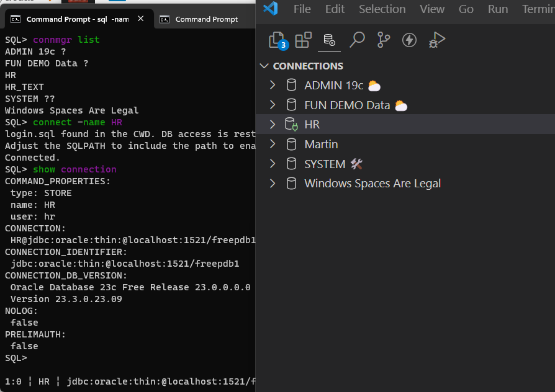Click the VS Code logo icon
This screenshot has height=392, width=555.
pyautogui.click(x=271, y=9)
